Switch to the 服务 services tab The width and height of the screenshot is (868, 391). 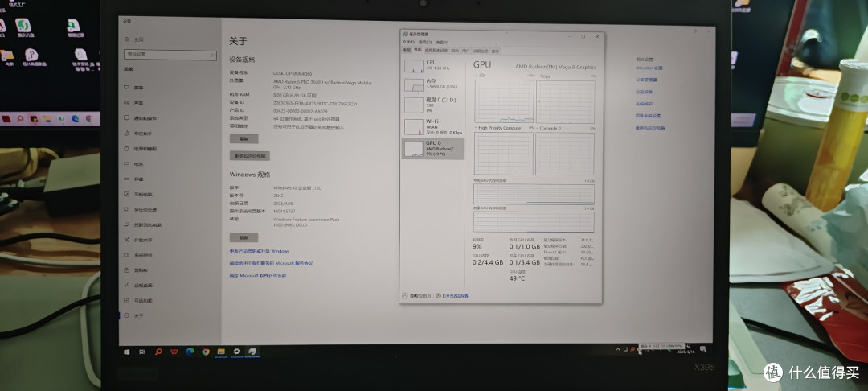click(x=495, y=51)
